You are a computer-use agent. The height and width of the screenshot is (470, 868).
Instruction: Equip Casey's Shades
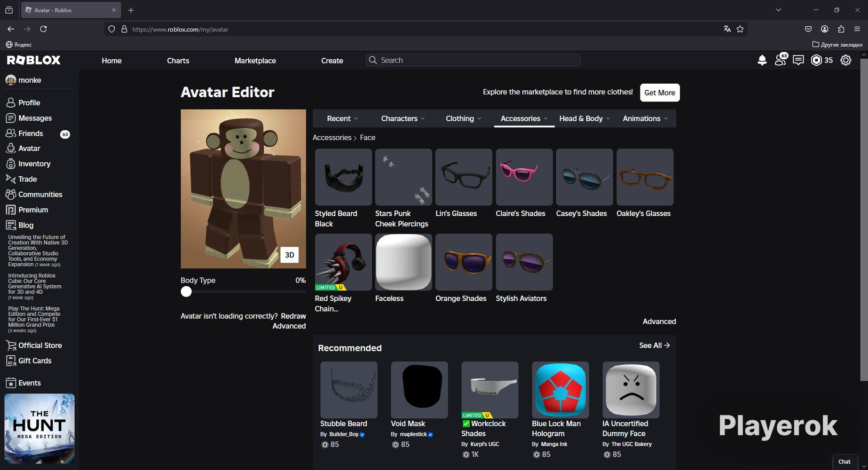click(584, 177)
